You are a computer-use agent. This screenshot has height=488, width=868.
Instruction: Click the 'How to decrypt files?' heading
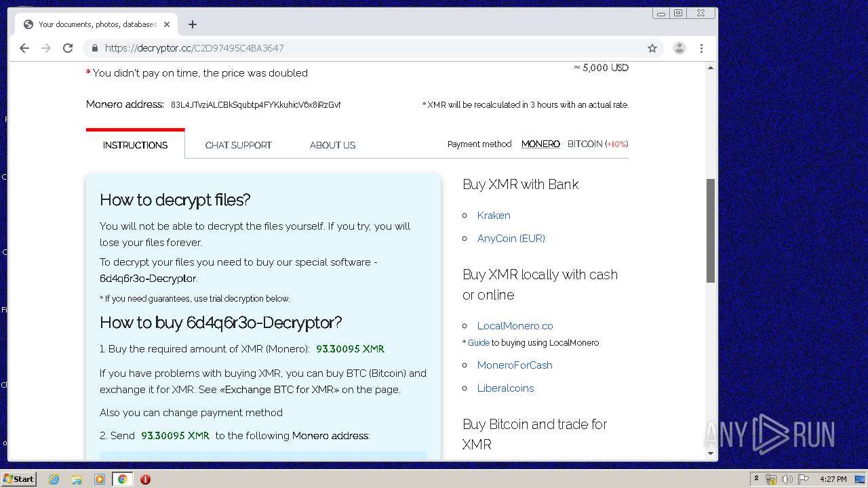click(x=175, y=200)
